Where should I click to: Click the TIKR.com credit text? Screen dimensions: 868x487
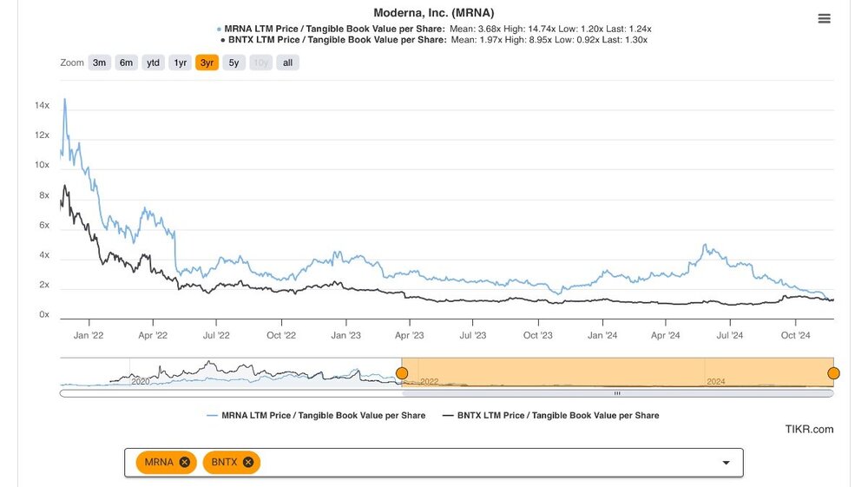pyautogui.click(x=809, y=430)
